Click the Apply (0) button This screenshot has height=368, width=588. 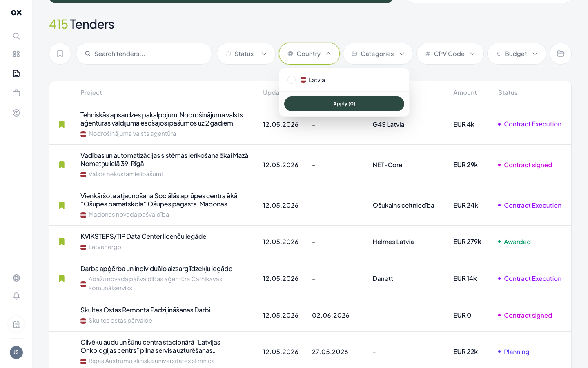click(x=344, y=104)
